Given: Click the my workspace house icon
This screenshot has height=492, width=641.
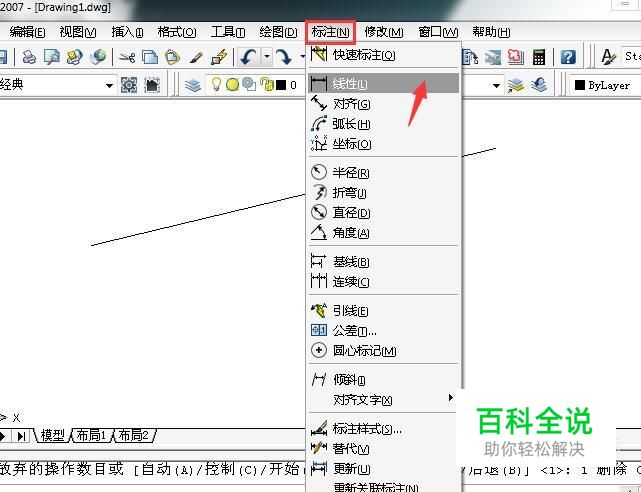Looking at the screenshot, I should pos(152,85).
